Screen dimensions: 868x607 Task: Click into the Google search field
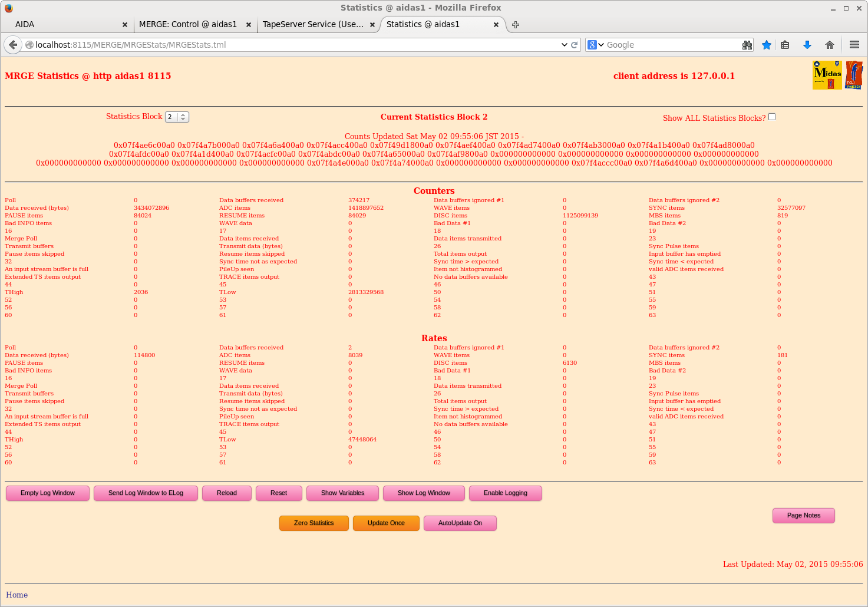pos(672,45)
